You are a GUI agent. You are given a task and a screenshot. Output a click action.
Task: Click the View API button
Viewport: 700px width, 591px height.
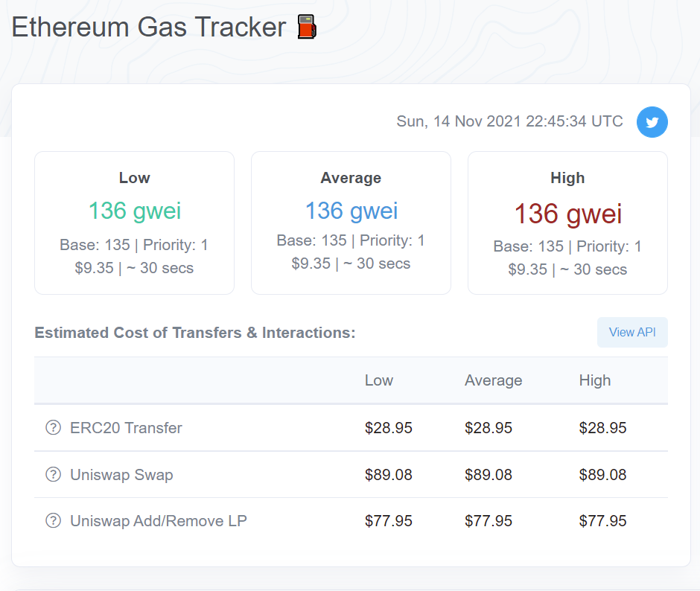pyautogui.click(x=632, y=332)
